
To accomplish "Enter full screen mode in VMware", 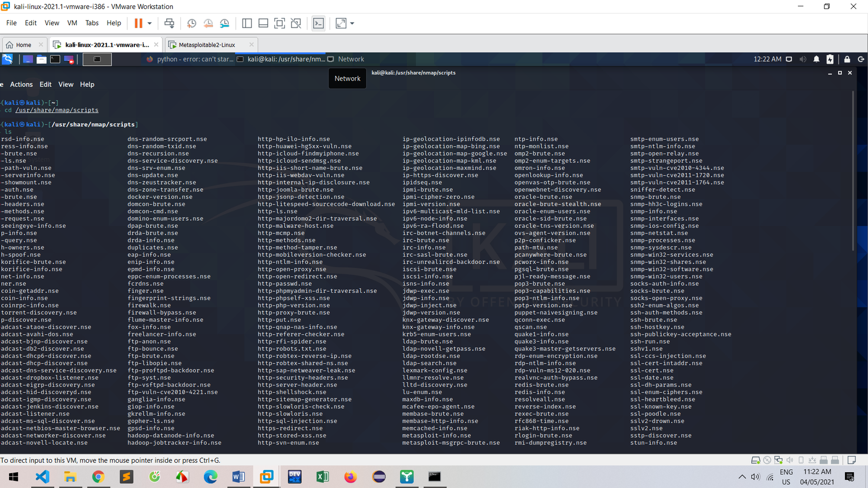I will (280, 23).
